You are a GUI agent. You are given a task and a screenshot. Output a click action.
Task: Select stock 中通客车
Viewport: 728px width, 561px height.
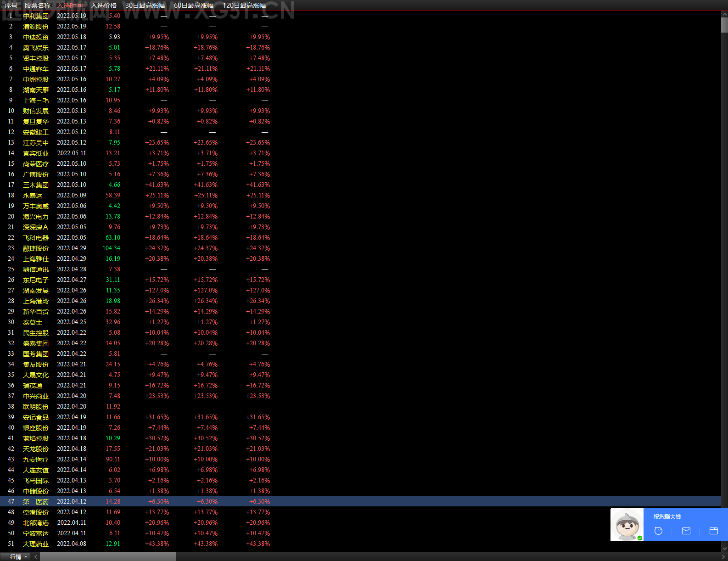[36, 69]
